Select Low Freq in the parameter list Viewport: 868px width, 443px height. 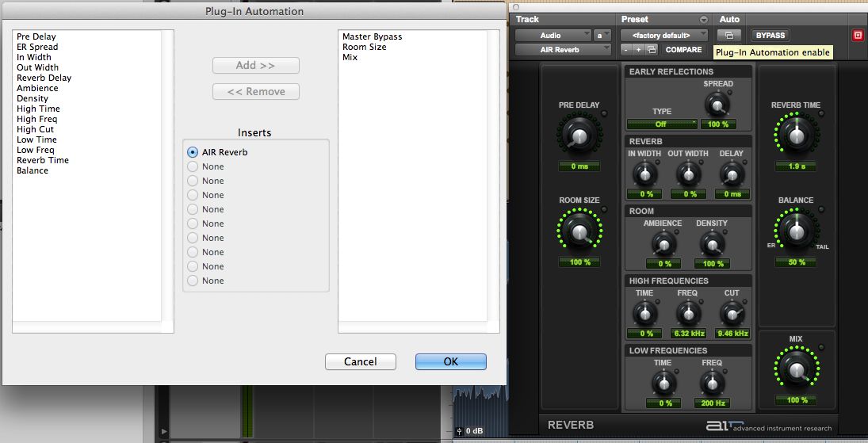(x=36, y=150)
